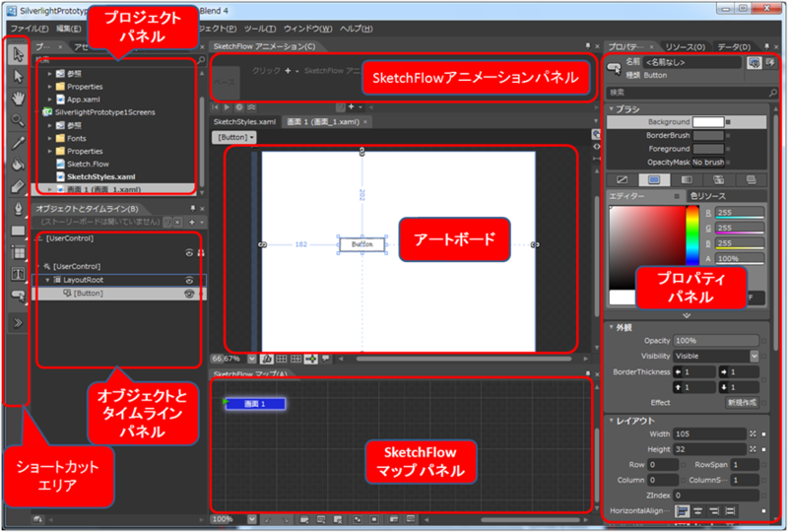The image size is (788, 532).
Task: Open the ウィンドウ(W) menu
Action: tap(308, 29)
